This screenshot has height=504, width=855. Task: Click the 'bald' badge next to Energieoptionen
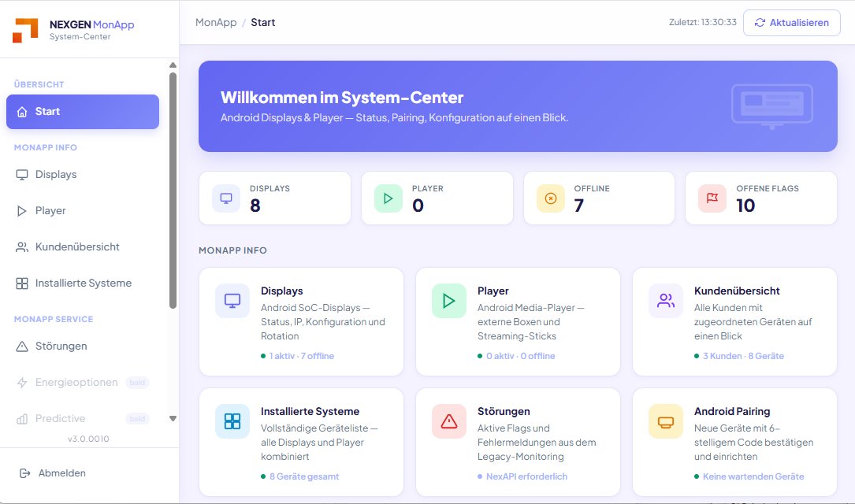point(137,383)
